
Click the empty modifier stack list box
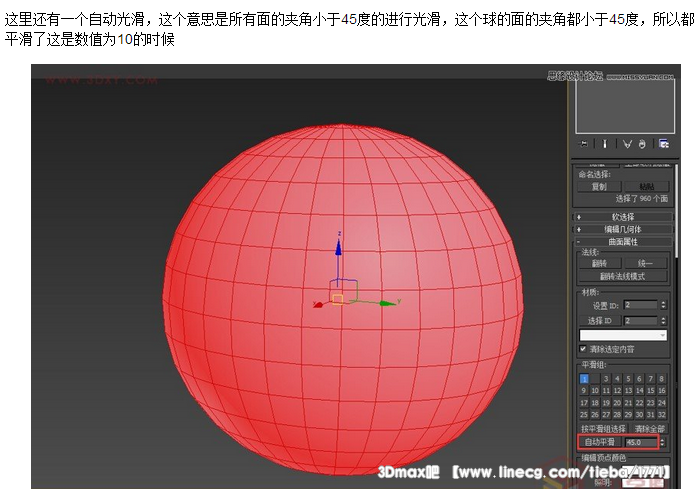pyautogui.click(x=625, y=106)
